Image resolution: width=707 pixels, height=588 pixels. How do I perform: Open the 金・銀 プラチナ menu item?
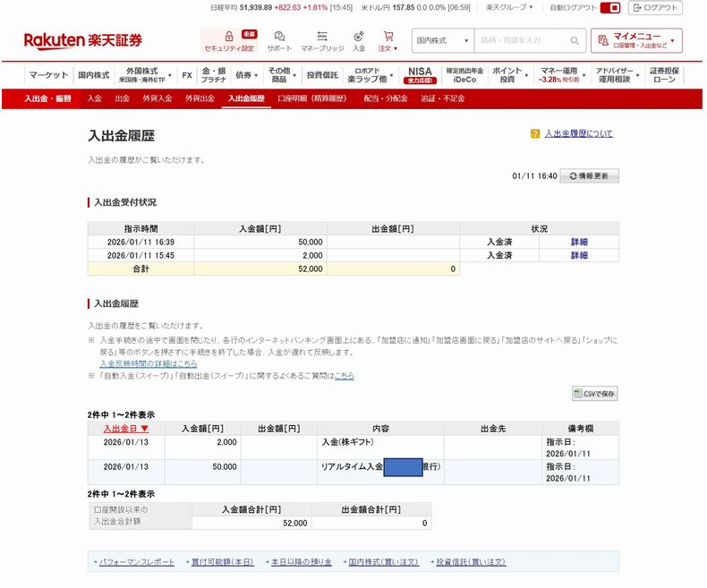(x=213, y=75)
